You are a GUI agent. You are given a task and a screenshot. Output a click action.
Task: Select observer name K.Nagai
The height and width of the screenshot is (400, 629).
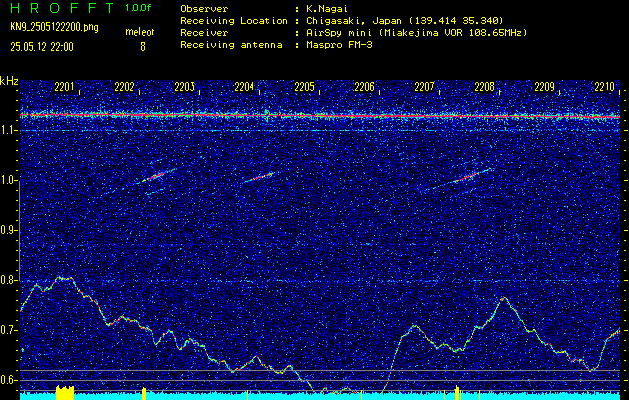click(325, 8)
